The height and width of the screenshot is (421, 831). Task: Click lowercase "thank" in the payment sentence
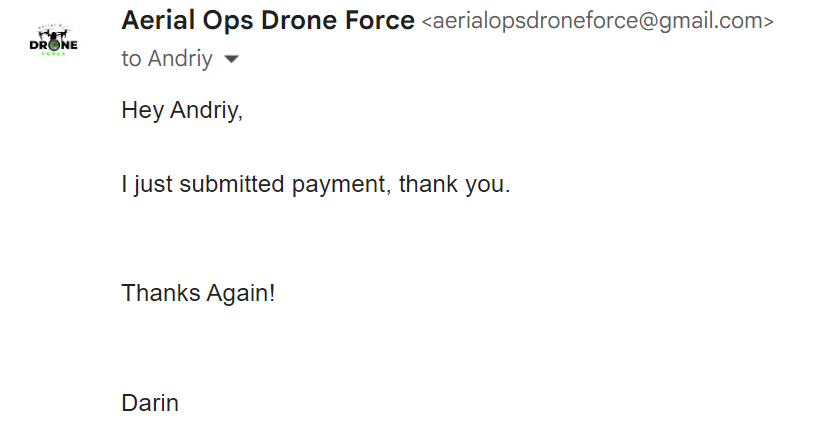[x=430, y=184]
